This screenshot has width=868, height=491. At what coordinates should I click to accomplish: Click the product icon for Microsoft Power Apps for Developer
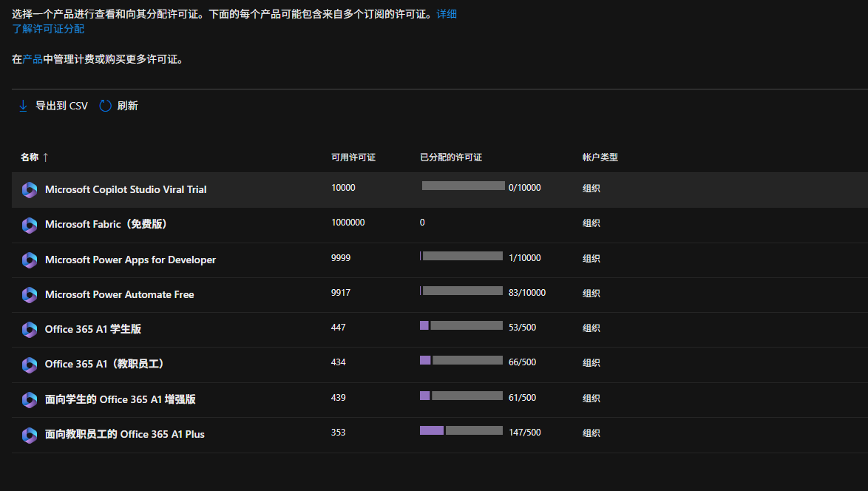(30, 260)
